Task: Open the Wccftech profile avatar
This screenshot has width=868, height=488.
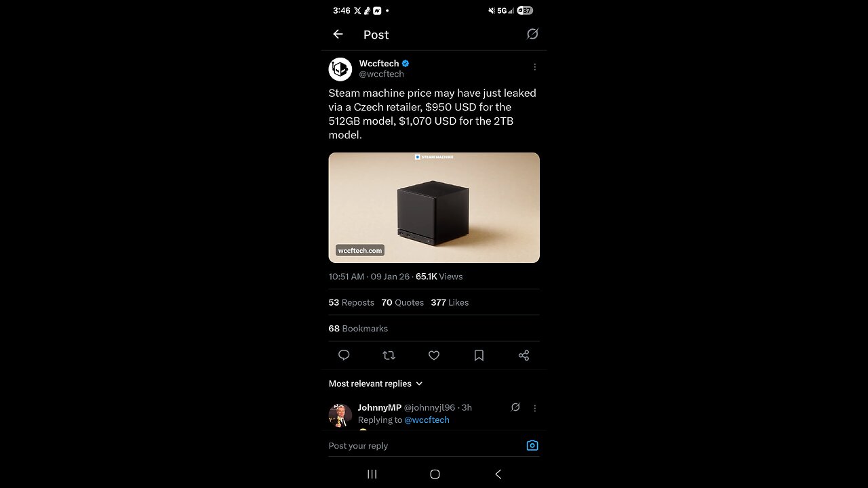Action: point(340,69)
